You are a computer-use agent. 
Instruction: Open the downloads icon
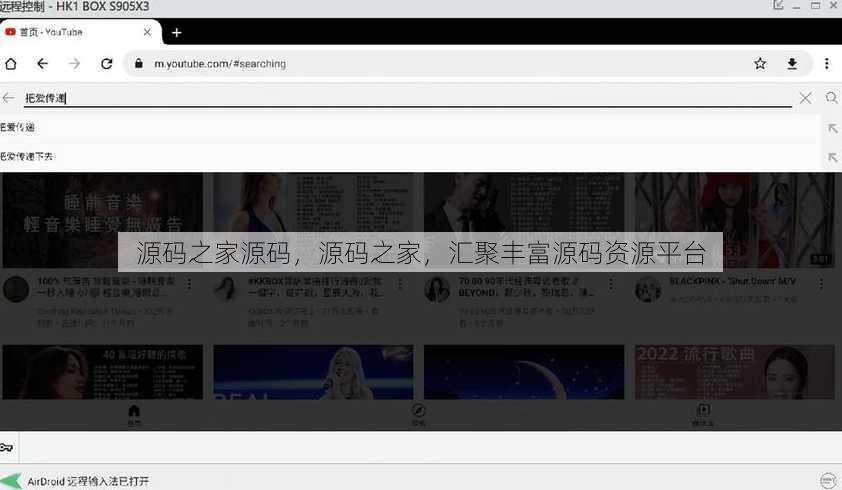point(792,64)
